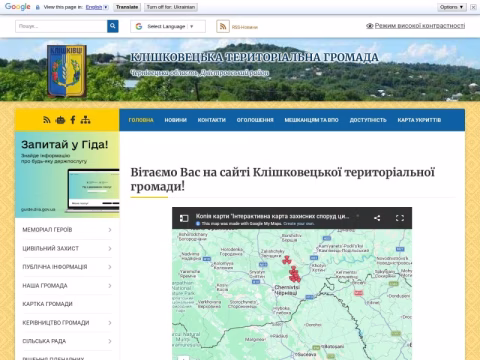The height and width of the screenshot is (360, 480).
Task: Open the Facebook page icon
Action: pos(73,120)
